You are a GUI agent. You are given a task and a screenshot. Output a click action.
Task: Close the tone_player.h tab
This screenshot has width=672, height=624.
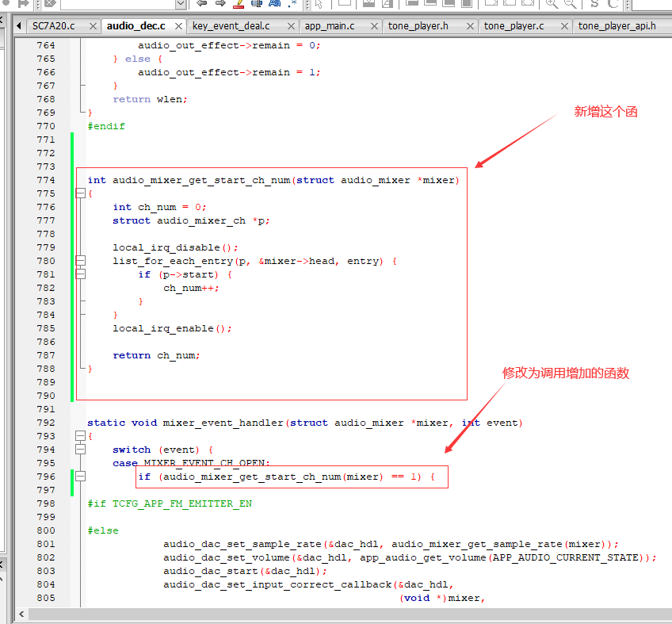coord(470,27)
